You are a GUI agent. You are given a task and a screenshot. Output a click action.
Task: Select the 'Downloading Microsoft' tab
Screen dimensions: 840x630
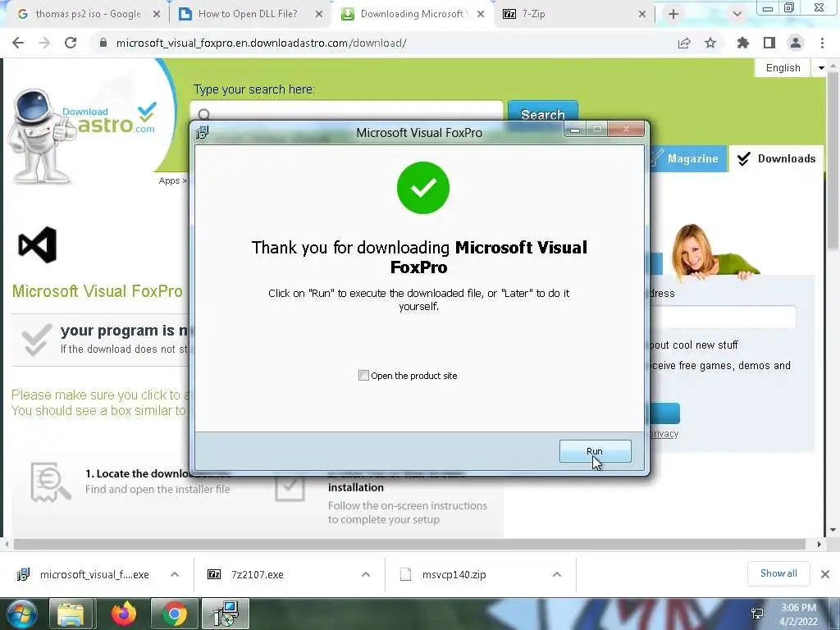click(x=412, y=14)
